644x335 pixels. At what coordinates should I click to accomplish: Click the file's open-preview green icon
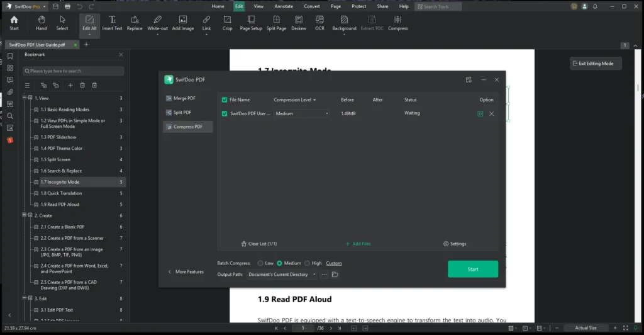480,113
